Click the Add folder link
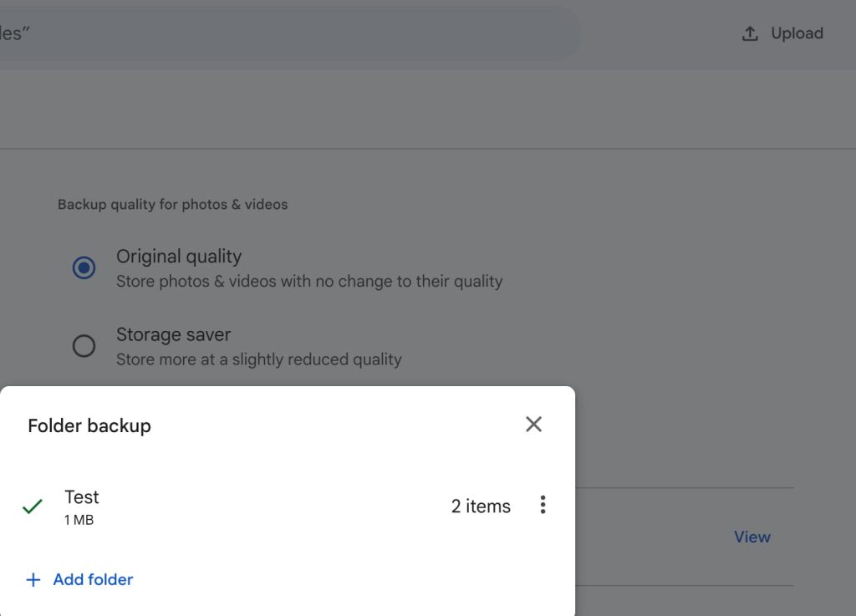The image size is (856, 616). coord(93,579)
